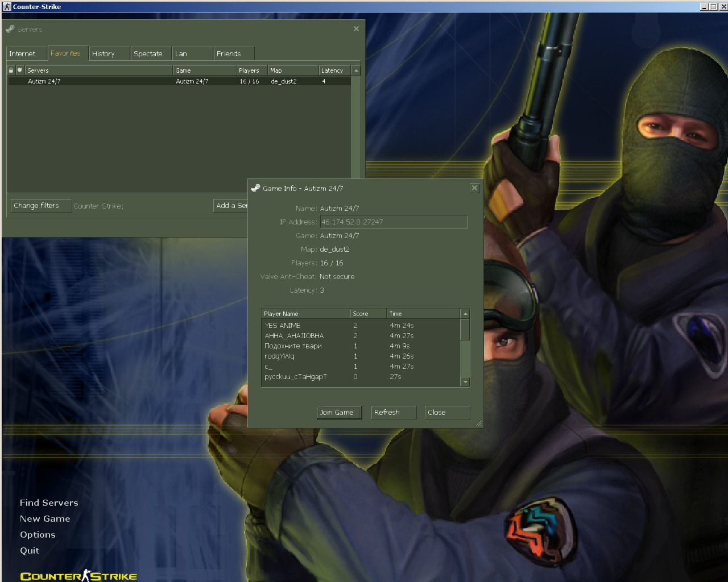Image resolution: width=728 pixels, height=582 pixels.
Task: Open the Lan tab
Action: 193,53
